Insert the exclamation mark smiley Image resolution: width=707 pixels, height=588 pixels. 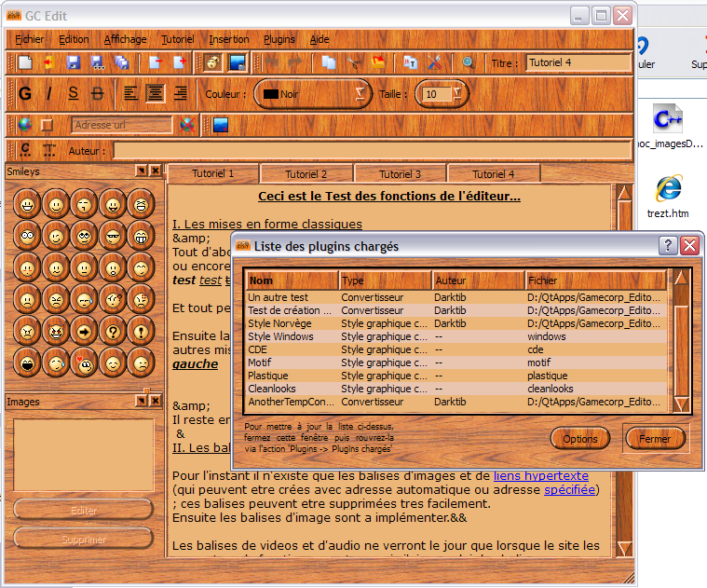point(142,332)
